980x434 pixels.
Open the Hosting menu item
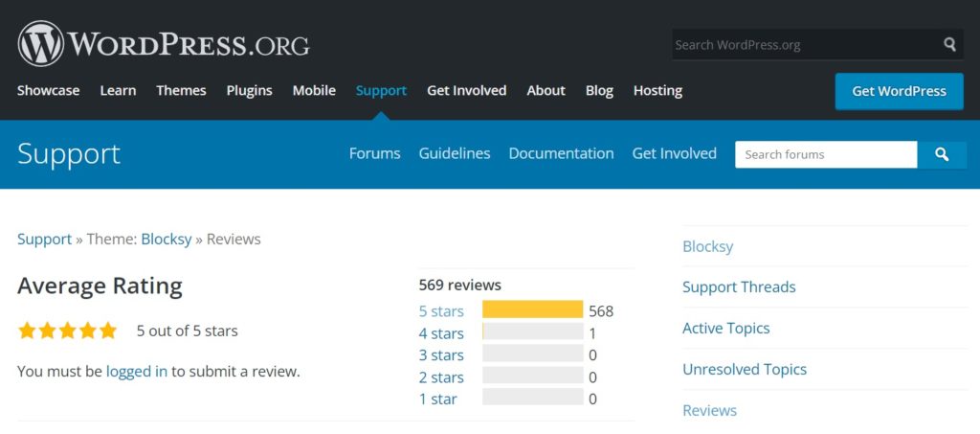(658, 91)
